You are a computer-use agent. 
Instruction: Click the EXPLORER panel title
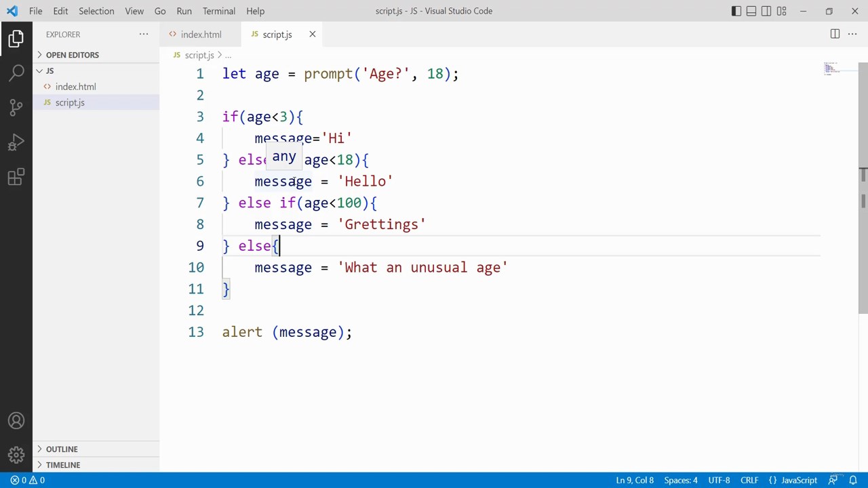[63, 34]
